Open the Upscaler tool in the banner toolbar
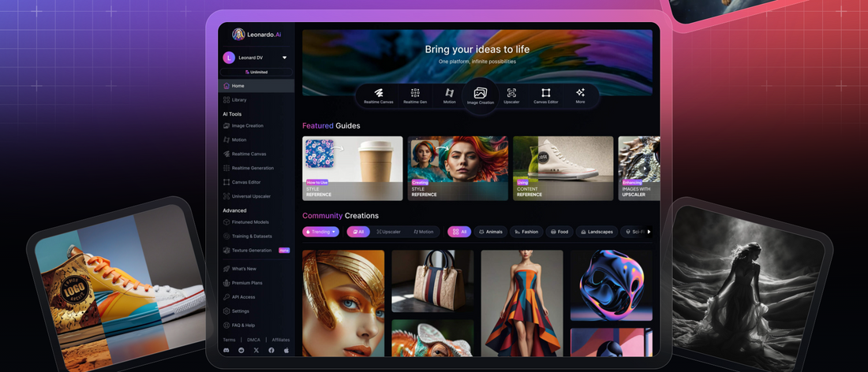This screenshot has height=372, width=868. point(511,95)
